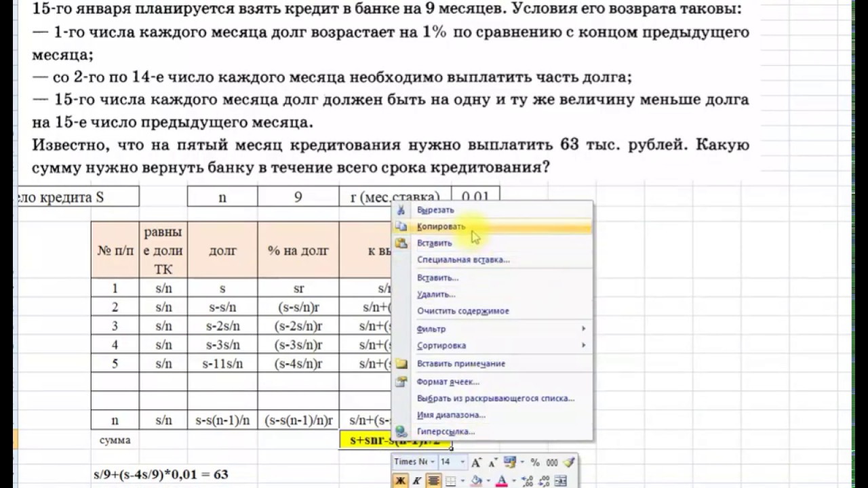The width and height of the screenshot is (868, 488).
Task: Select cell with (s-s/n)r
Action: click(x=298, y=307)
